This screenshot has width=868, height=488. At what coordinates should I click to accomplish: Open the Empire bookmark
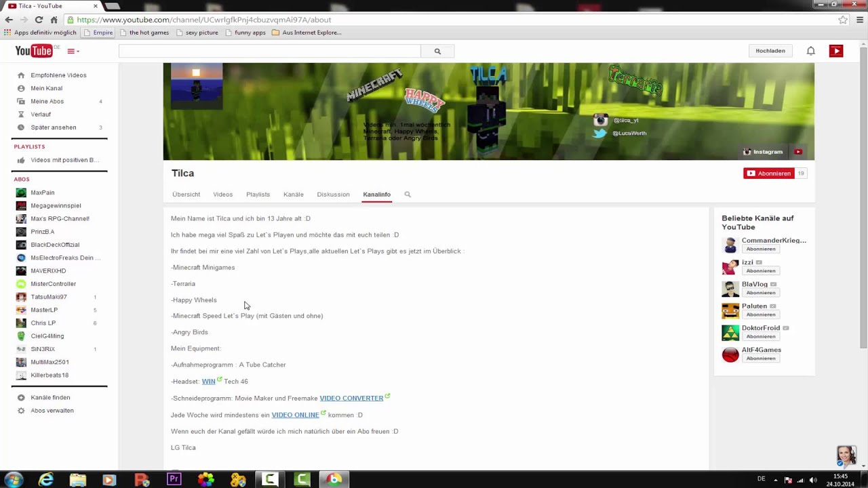click(x=98, y=33)
